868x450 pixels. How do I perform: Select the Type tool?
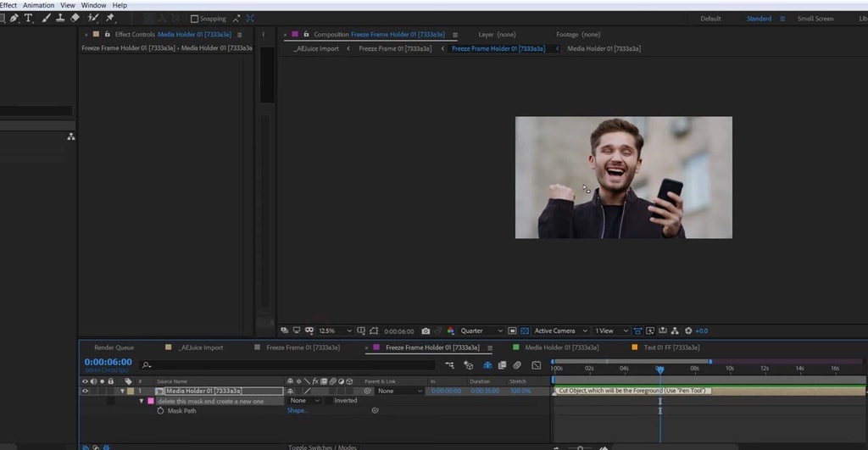click(x=28, y=19)
